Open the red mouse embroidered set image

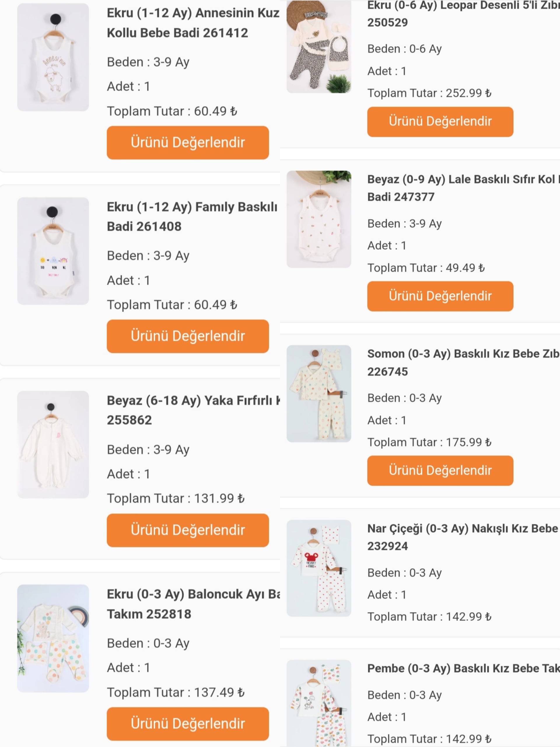point(319,568)
